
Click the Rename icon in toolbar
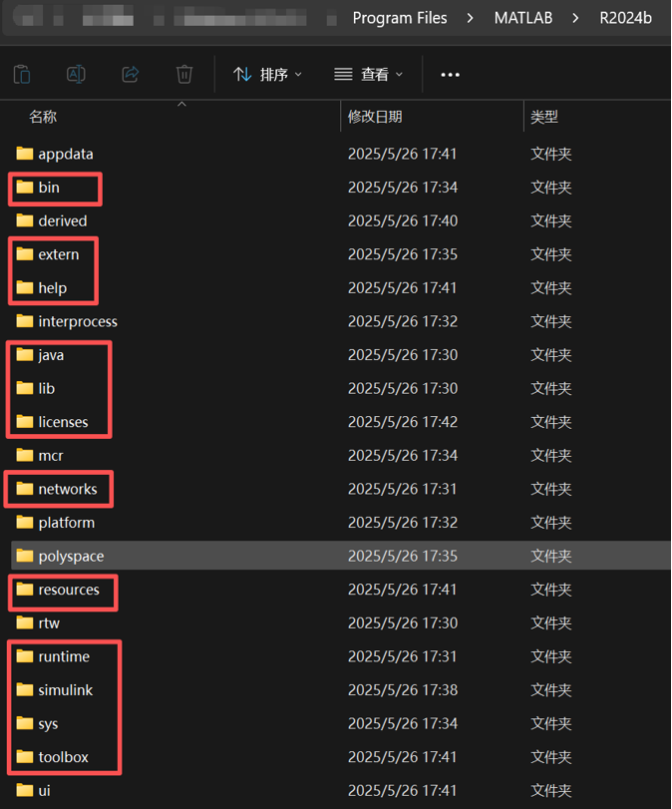76,74
